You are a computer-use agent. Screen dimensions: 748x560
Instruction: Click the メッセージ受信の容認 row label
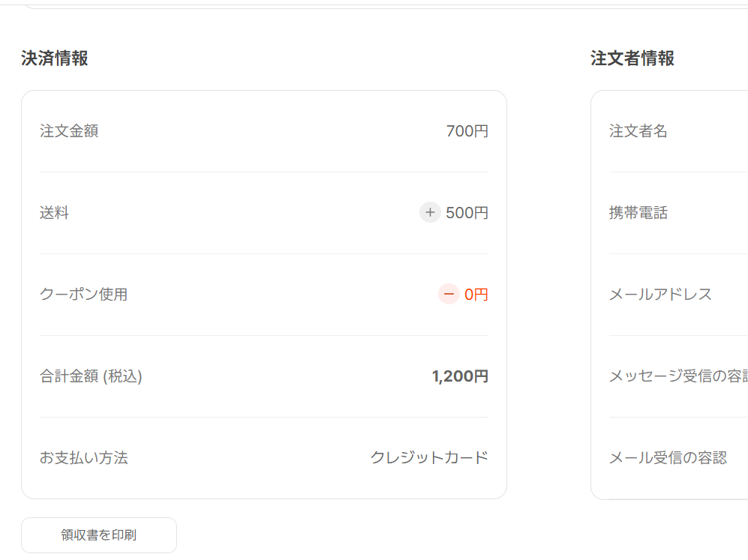[678, 376]
